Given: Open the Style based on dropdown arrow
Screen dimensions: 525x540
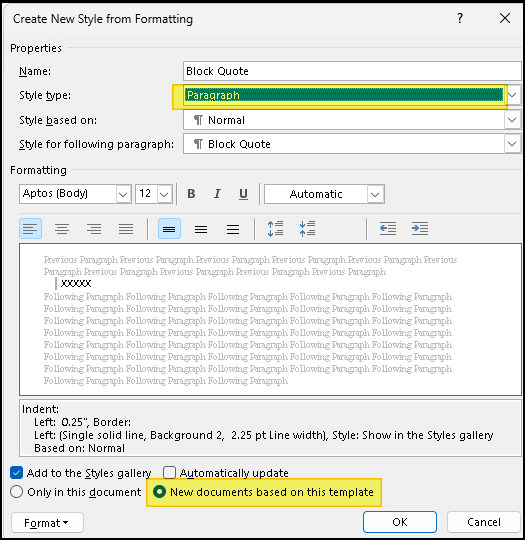Looking at the screenshot, I should coord(512,120).
